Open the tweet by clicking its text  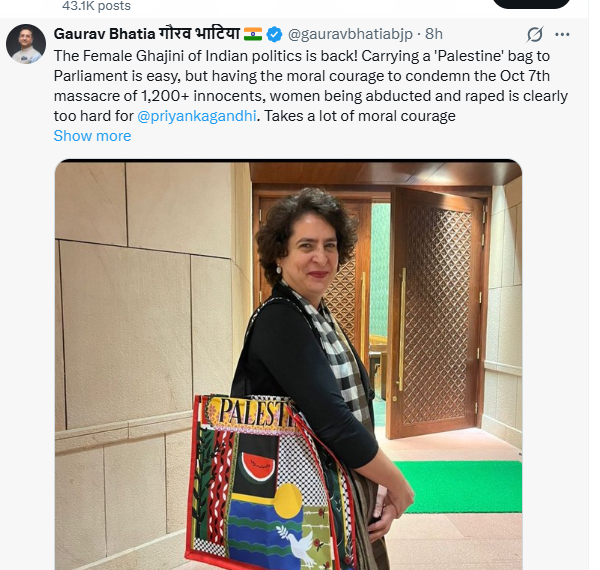click(x=310, y=86)
